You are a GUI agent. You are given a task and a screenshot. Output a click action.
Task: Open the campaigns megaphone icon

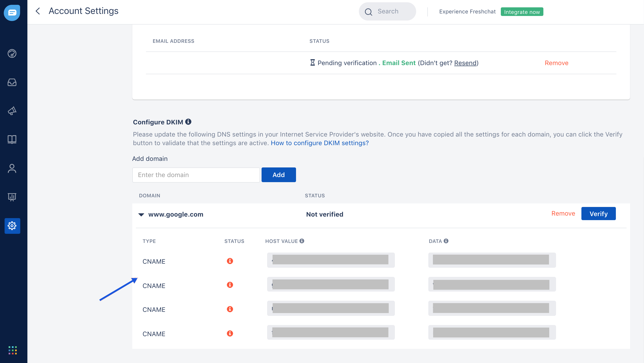tap(12, 111)
